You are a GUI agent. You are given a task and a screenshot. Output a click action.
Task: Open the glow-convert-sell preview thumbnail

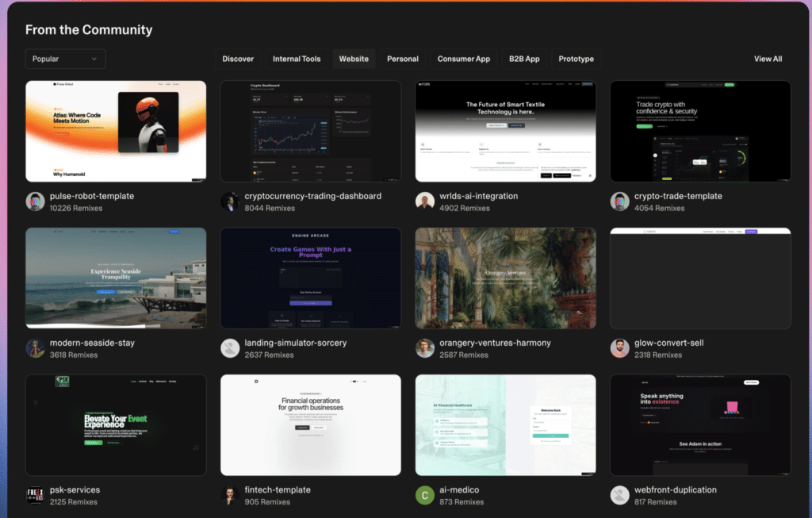pos(700,278)
